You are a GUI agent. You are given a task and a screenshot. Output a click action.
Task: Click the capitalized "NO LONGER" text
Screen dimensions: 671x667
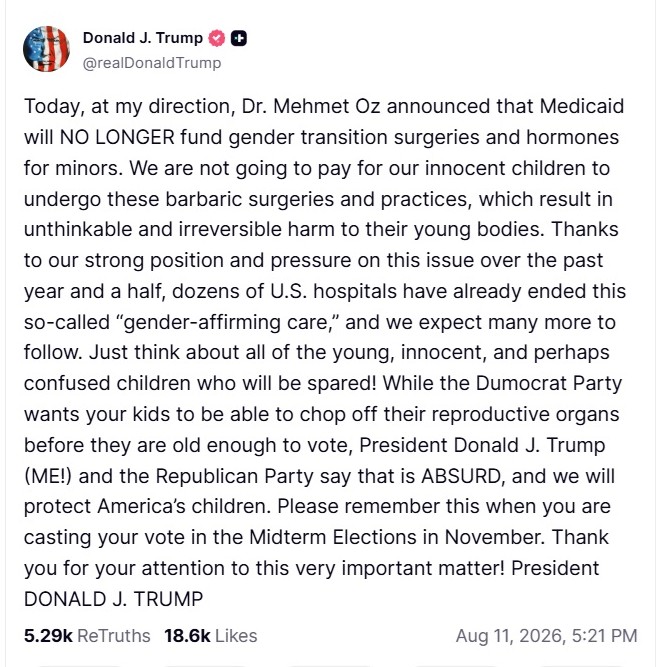[x=117, y=137]
